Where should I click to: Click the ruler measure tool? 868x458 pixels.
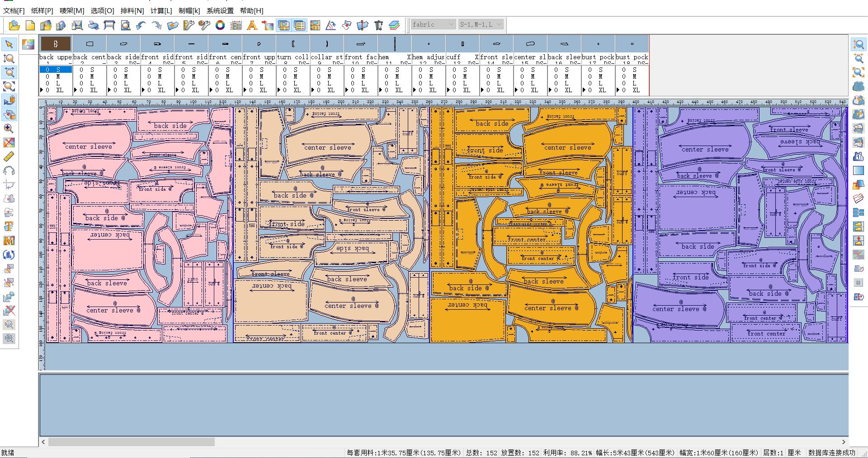tap(9, 156)
